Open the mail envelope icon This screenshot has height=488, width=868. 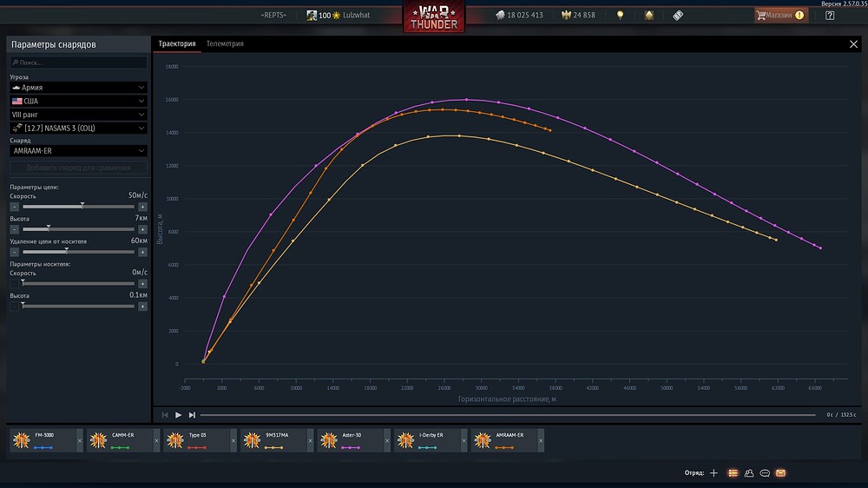[x=780, y=473]
